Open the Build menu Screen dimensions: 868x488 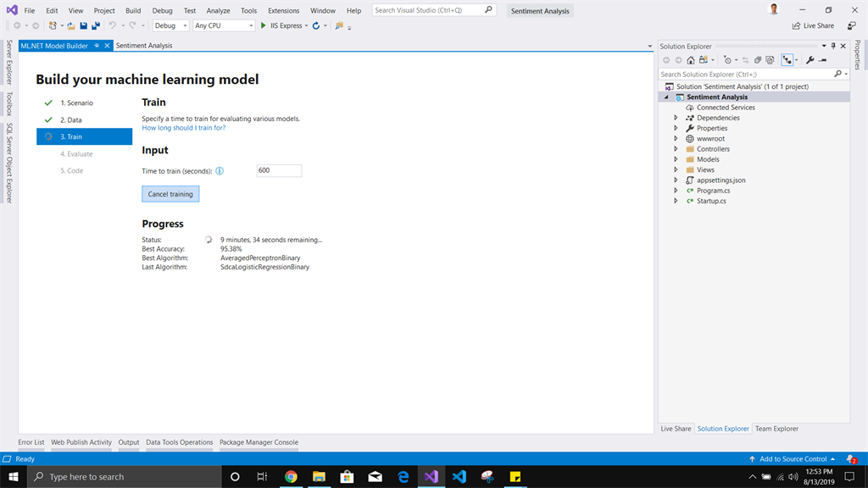point(131,10)
